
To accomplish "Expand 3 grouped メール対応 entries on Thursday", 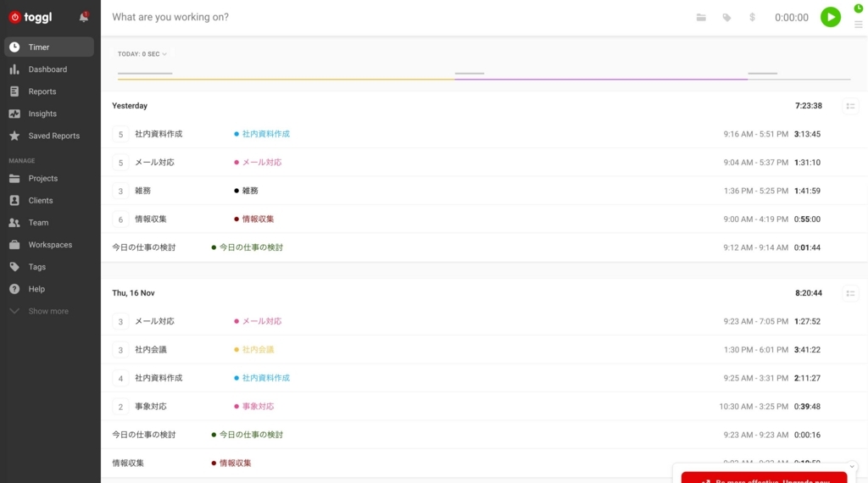I will click(x=120, y=321).
